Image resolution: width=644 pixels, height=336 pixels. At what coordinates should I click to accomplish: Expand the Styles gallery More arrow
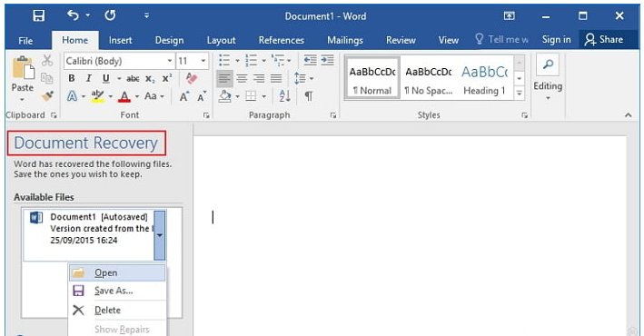pos(520,94)
